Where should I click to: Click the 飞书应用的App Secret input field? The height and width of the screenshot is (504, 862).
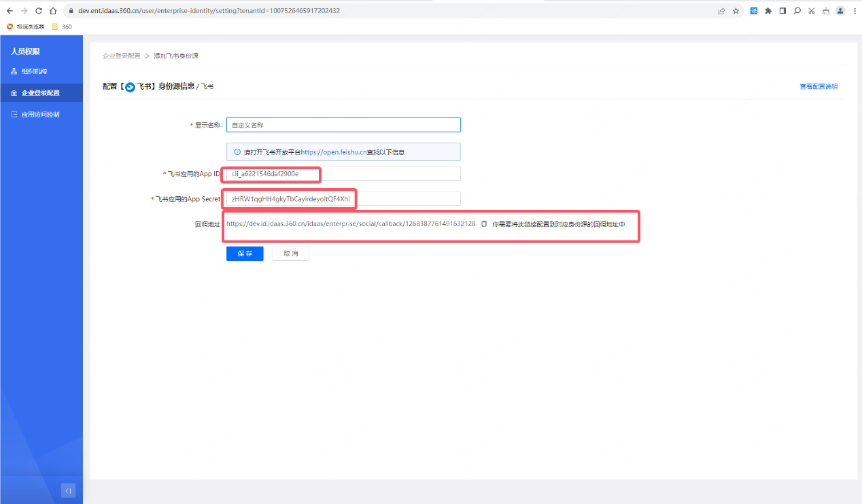(343, 198)
